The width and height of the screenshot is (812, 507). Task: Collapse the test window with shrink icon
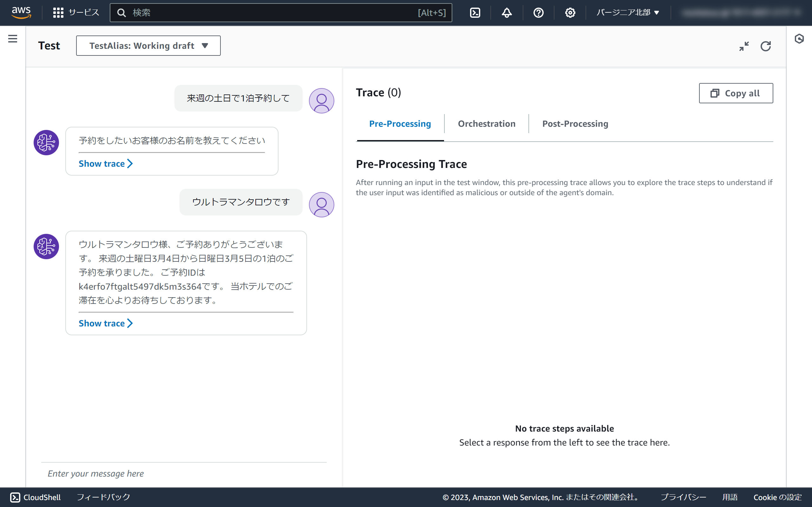coord(744,46)
